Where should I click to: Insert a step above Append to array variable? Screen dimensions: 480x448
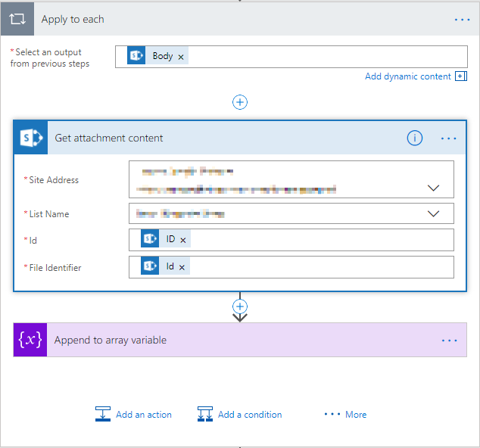click(240, 306)
